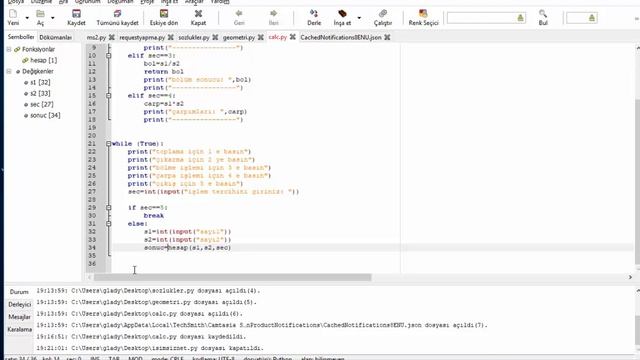This screenshot has height=360, width=640.
Task: Navigate forward with the İleri arrow
Action: (273, 14)
